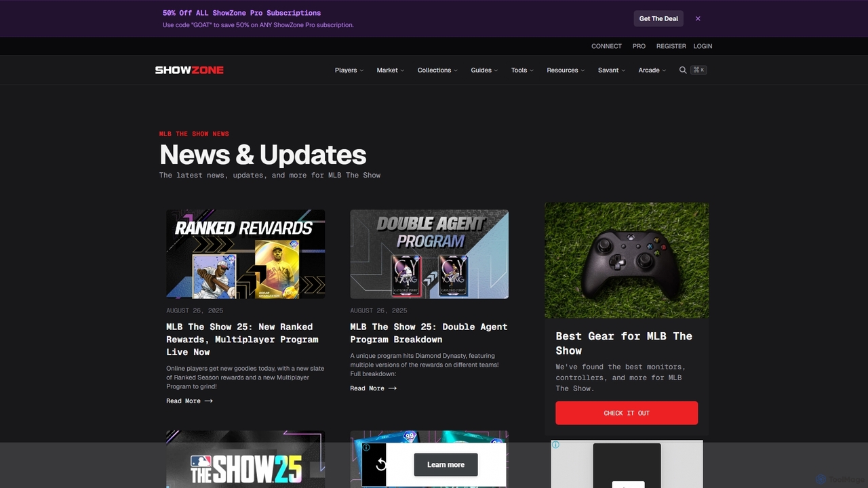Dismiss the promo banner with the X

click(x=698, y=18)
